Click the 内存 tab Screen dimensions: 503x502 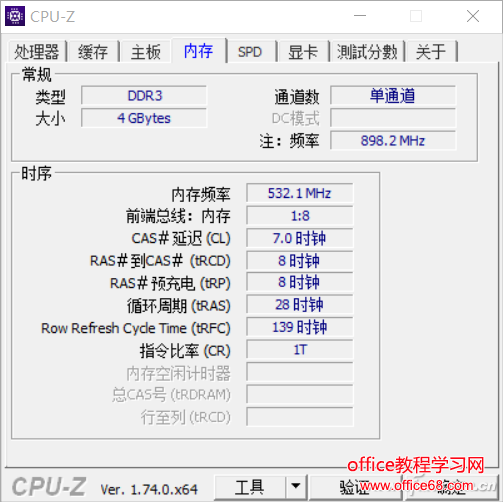point(199,51)
